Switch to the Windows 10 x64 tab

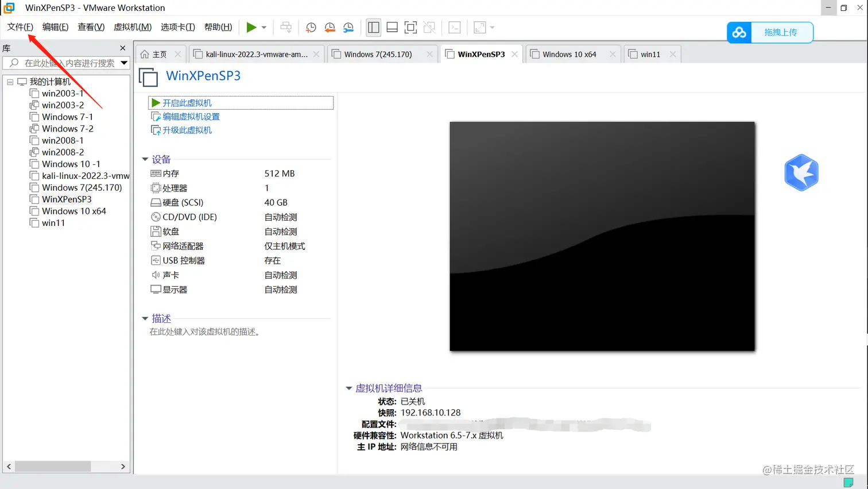click(571, 53)
